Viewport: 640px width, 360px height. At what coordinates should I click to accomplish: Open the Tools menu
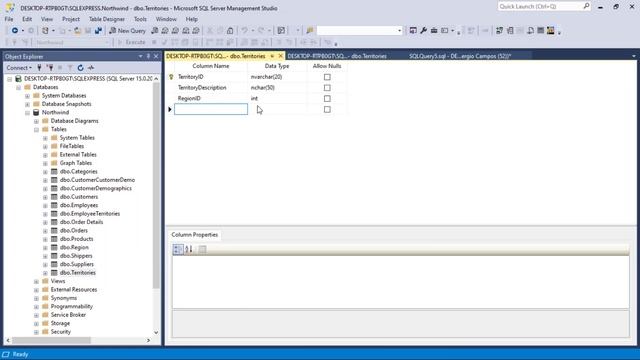[140, 19]
